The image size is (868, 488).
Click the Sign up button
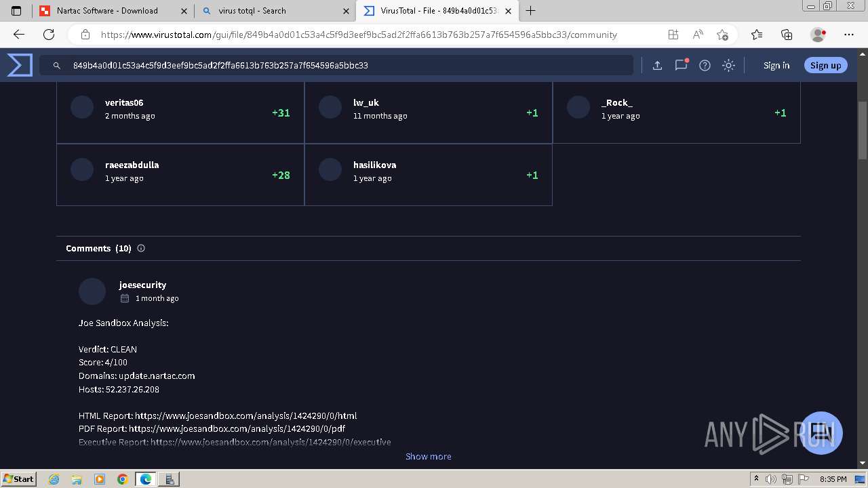click(x=825, y=66)
